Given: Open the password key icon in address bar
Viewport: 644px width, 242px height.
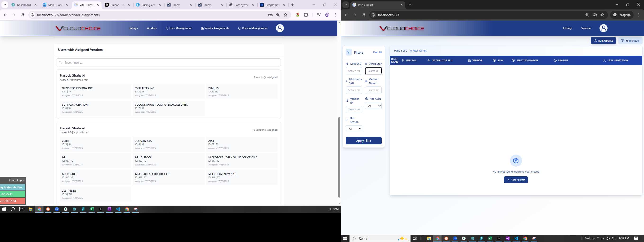Looking at the screenshot, I should coord(270,15).
